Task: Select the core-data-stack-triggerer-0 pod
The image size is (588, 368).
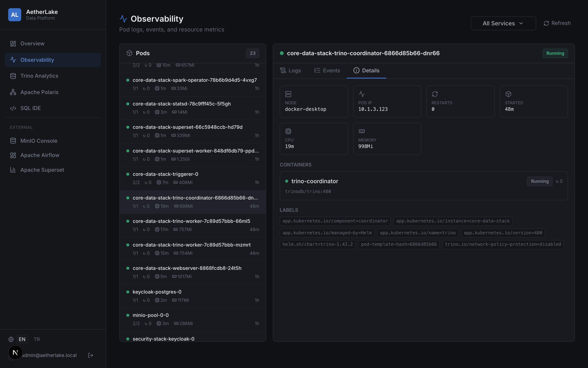Action: 193,178
